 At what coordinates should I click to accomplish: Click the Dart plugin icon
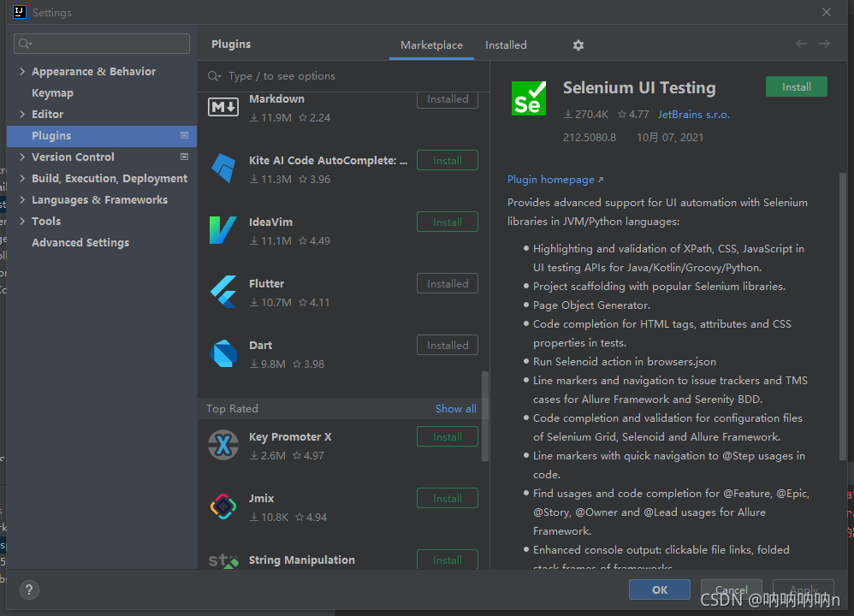point(223,353)
